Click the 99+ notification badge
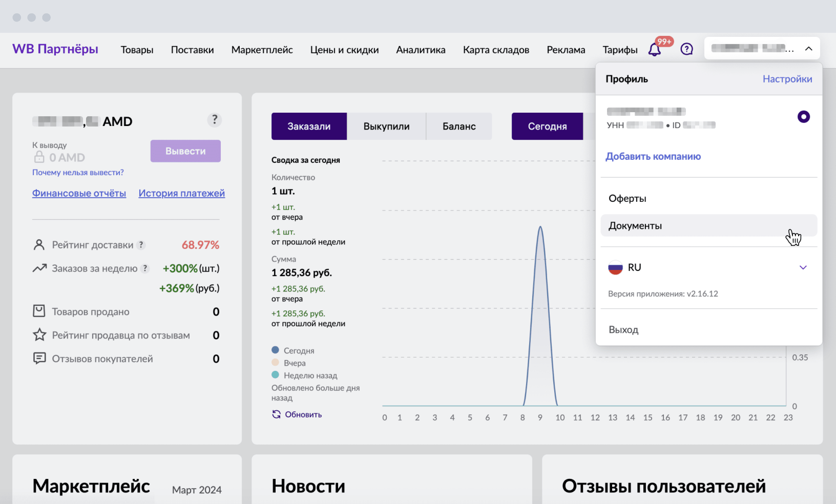The height and width of the screenshot is (504, 836). point(664,42)
